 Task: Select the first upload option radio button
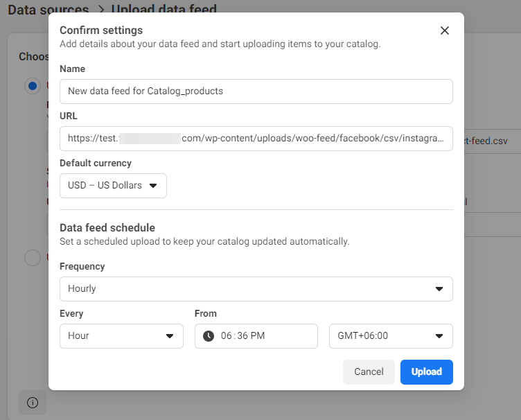click(x=32, y=86)
